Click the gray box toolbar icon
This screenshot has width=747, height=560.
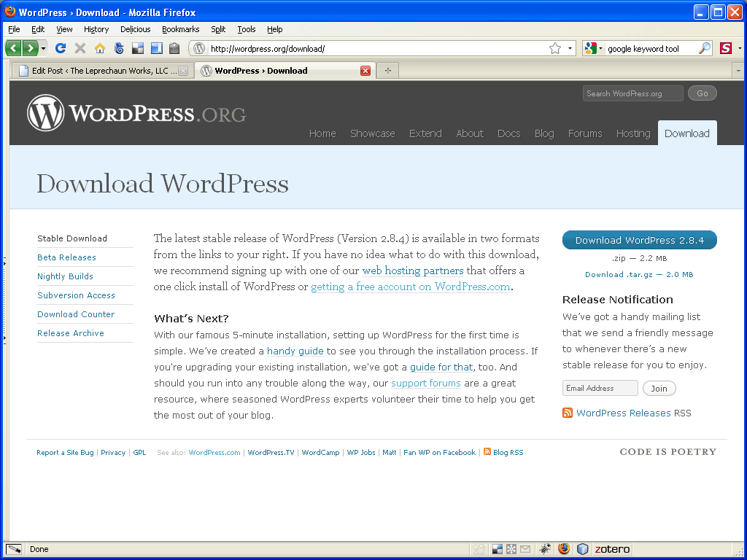[174, 48]
